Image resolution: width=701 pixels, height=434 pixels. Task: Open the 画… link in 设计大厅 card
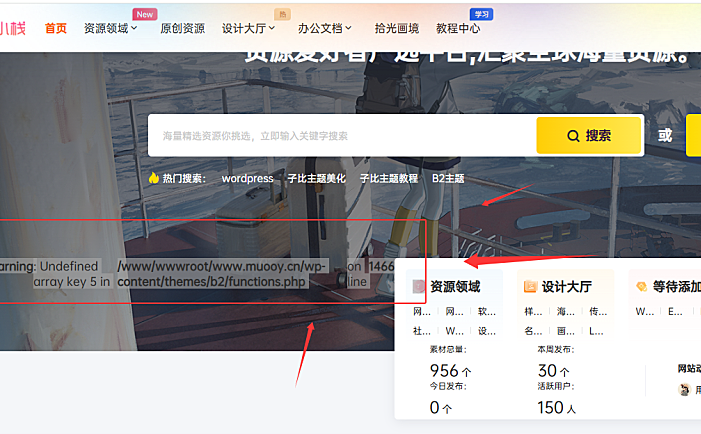click(566, 331)
